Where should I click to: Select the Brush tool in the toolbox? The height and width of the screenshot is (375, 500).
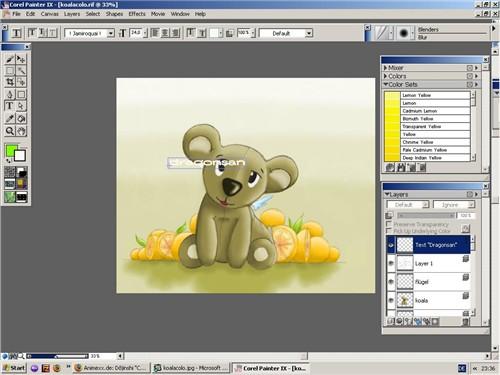(x=10, y=59)
